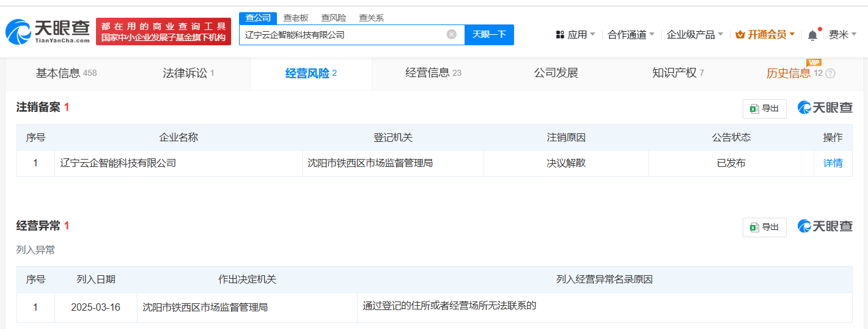Click the 作出决定机关 column header
The image size is (868, 329).
pos(248,279)
